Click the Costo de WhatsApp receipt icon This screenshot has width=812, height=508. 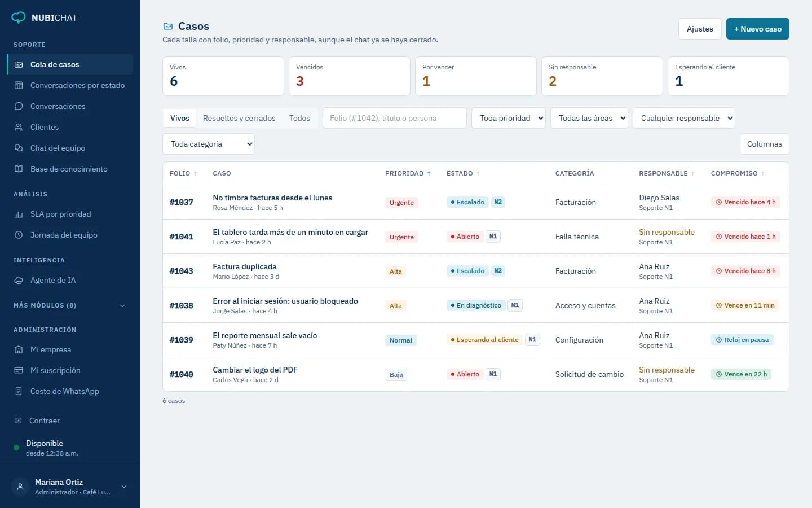pos(19,391)
